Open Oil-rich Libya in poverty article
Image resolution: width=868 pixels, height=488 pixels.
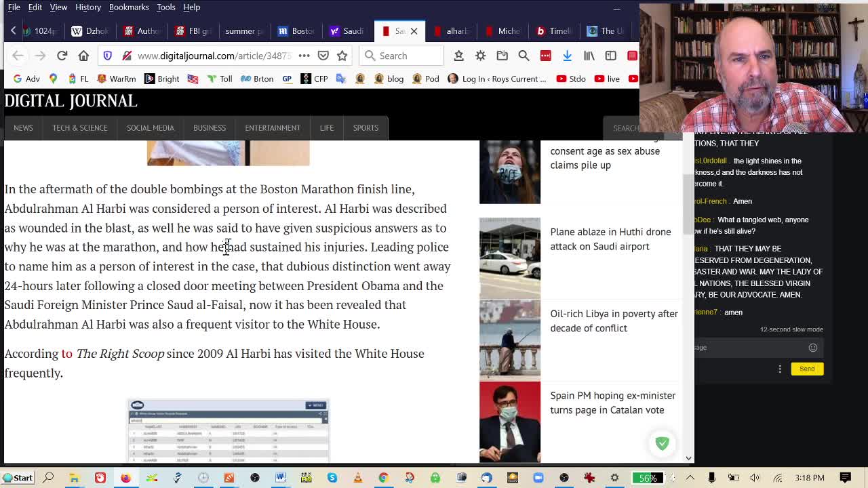614,321
